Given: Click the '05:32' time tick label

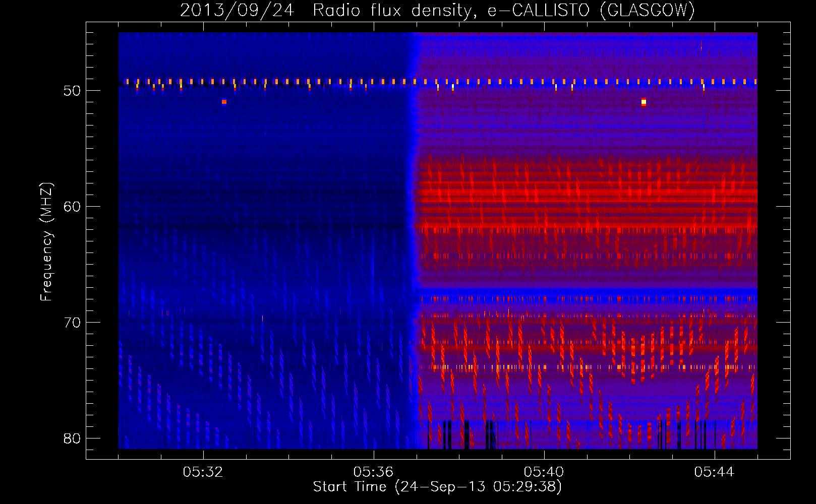Looking at the screenshot, I should (x=203, y=472).
